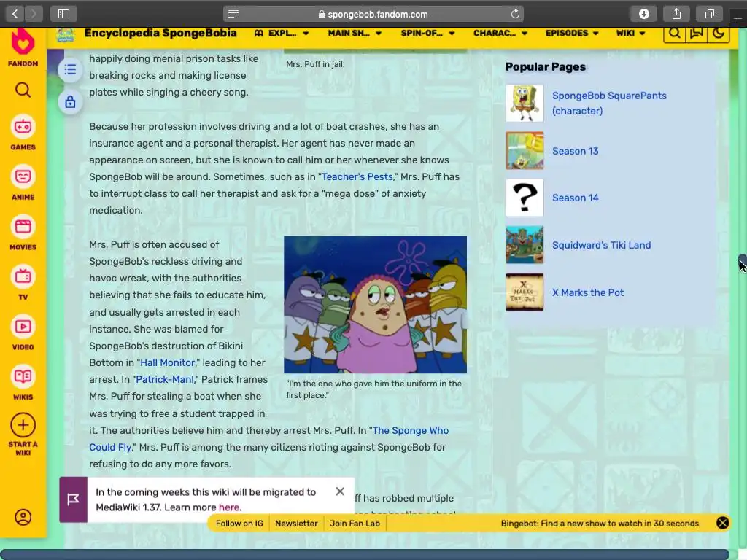The width and height of the screenshot is (747, 560).
Task: Open the Hall Monitor episode link
Action: (167, 362)
